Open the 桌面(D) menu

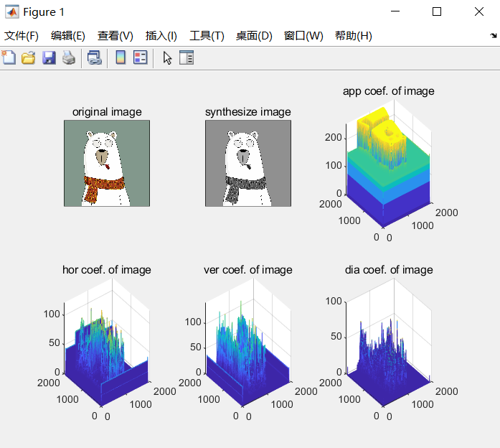(254, 36)
